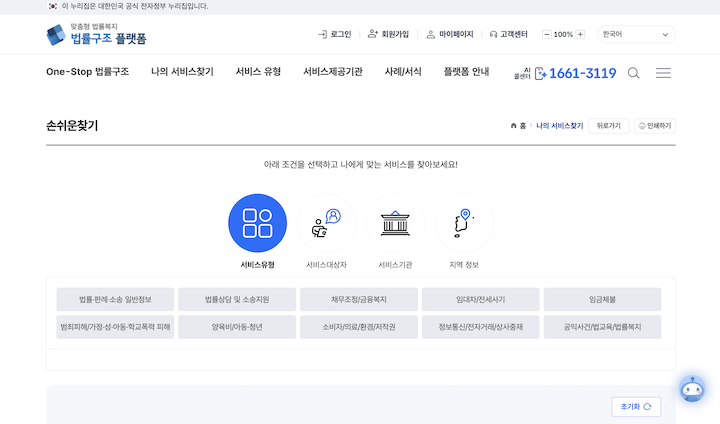Image resolution: width=720 pixels, height=424 pixels.
Task: Open the chatbot robot icon
Action: [692, 389]
